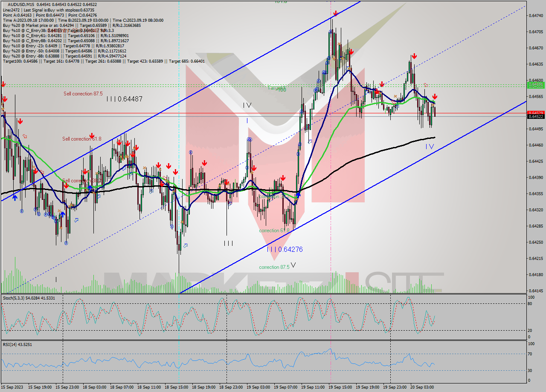Click the Stoch scale value 80

pos(530,304)
